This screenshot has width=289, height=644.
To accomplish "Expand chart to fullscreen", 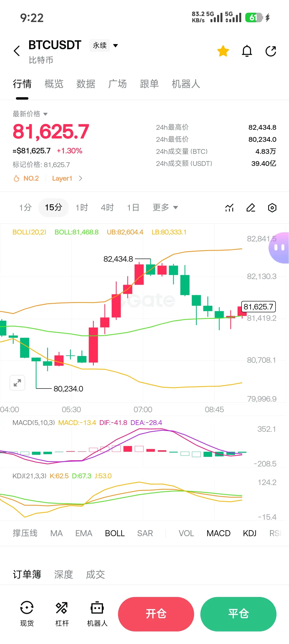I will [17, 383].
